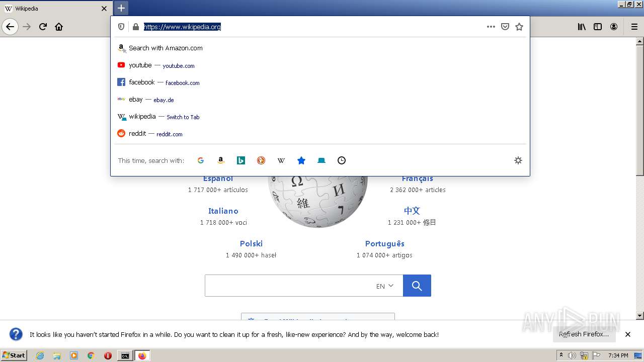Screen dimensions: 644x362
Task: Click the Refresh Firefox button
Action: pos(584,334)
